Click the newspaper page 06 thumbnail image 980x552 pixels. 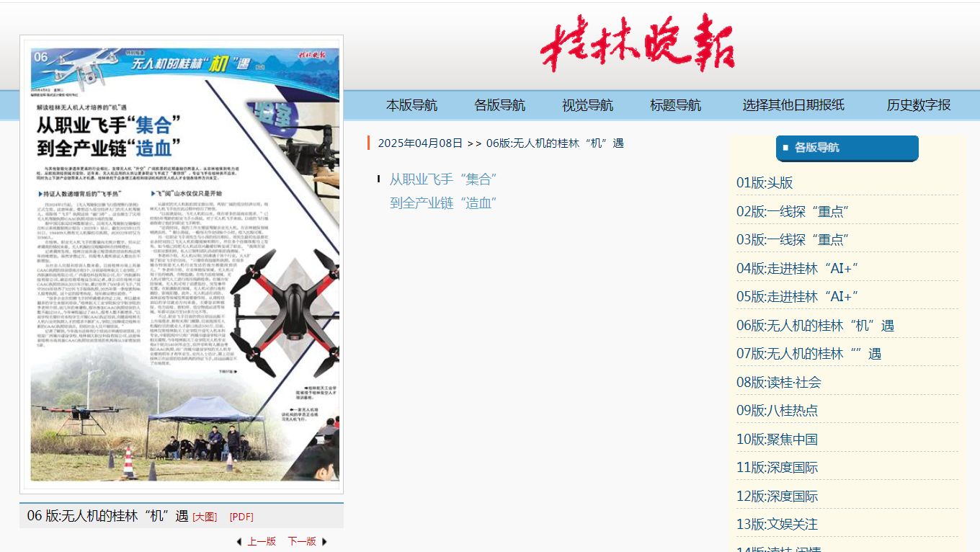182,264
